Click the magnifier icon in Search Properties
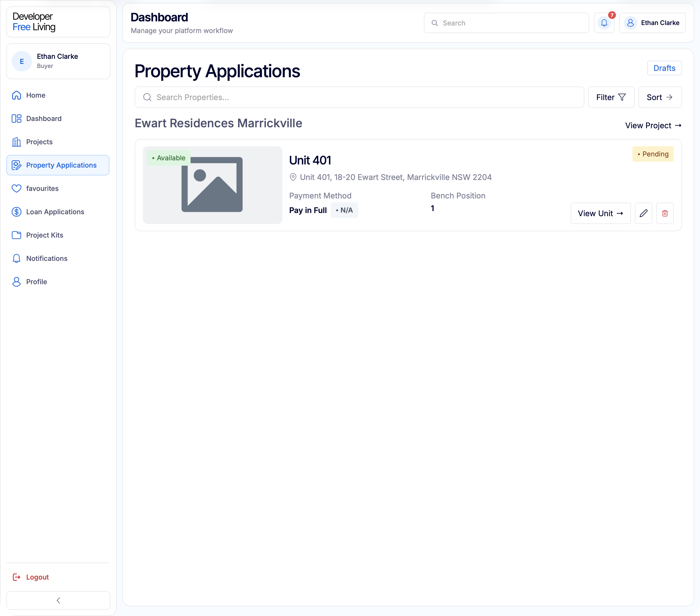Image resolution: width=700 pixels, height=616 pixels. pos(147,97)
